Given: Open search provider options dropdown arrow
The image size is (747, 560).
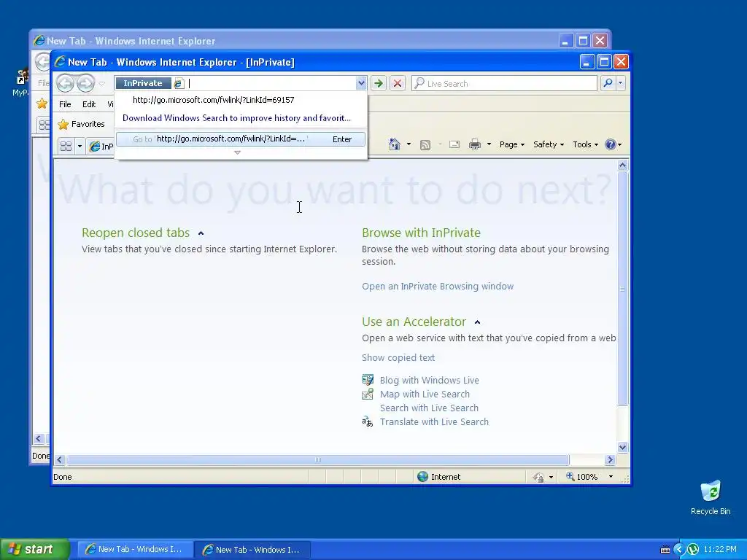Looking at the screenshot, I should [620, 83].
